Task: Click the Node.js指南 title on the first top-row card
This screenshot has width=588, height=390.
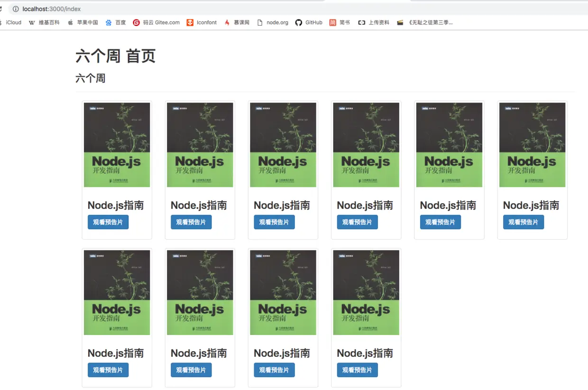Action: (x=116, y=205)
